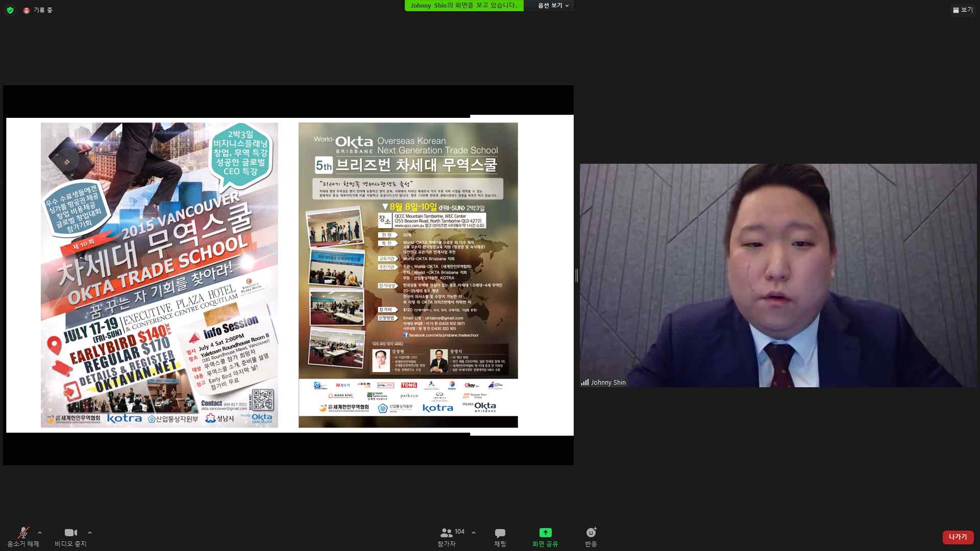Viewport: 980px width, 551px height.
Task: Click the Brisbane Trade School poster
Action: point(408,275)
